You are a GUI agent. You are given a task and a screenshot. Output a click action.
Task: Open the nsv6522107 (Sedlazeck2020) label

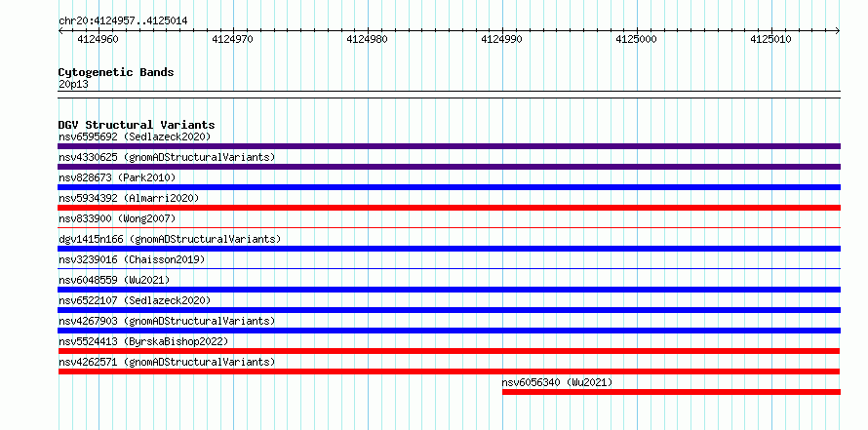click(135, 300)
